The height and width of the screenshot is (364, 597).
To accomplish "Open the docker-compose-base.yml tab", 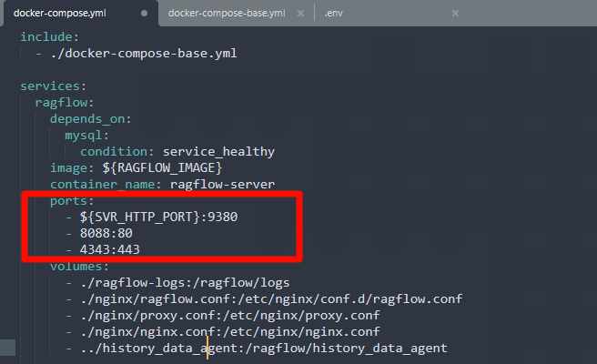I will coord(227,13).
